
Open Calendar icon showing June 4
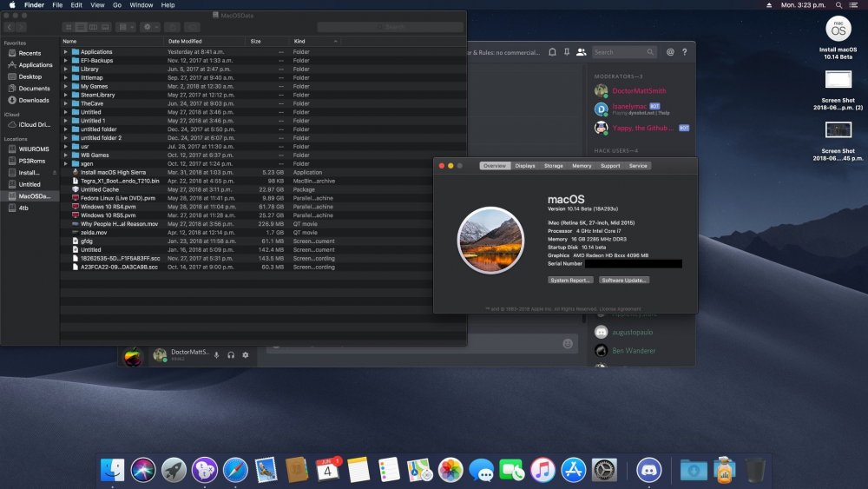pyautogui.click(x=328, y=470)
